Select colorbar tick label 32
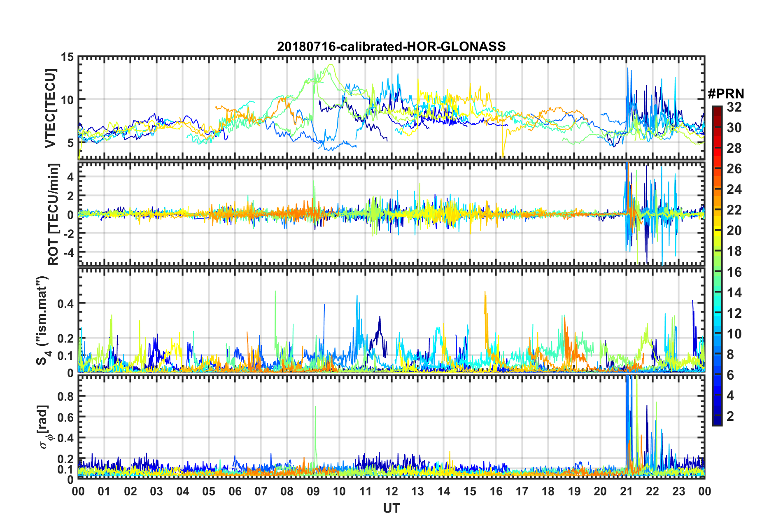This screenshot has height=532, width=783. pyautogui.click(x=734, y=107)
